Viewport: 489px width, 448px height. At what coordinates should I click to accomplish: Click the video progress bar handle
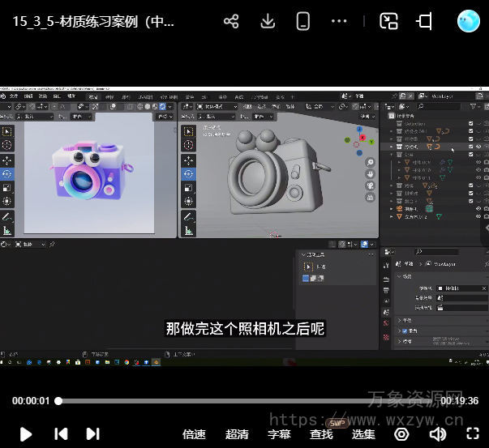pos(58,401)
